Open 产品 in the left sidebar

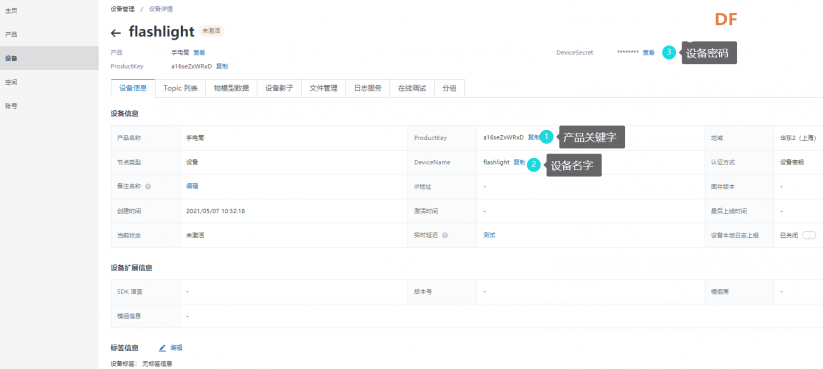pyautogui.click(x=11, y=34)
